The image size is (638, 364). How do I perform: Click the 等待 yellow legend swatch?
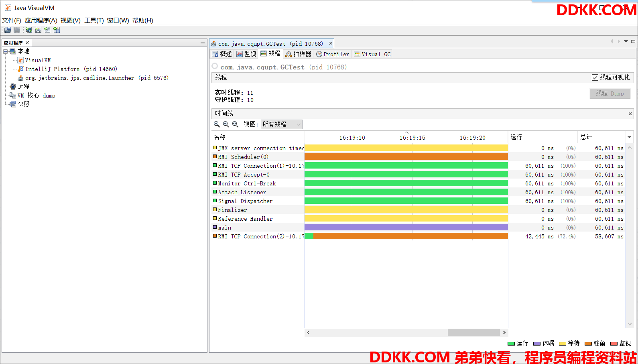(563, 344)
